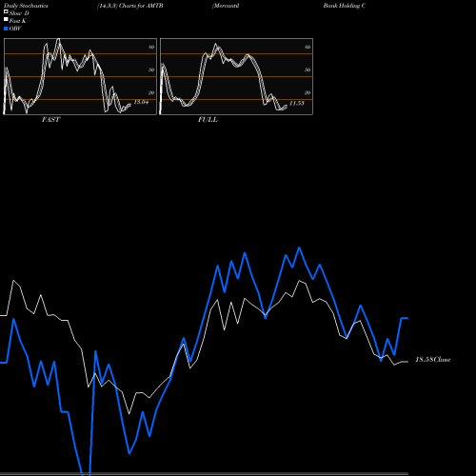The height and width of the screenshot is (476, 476).
Task: Click the 'Charts for AMTB' heading text
Action: click(141, 6)
